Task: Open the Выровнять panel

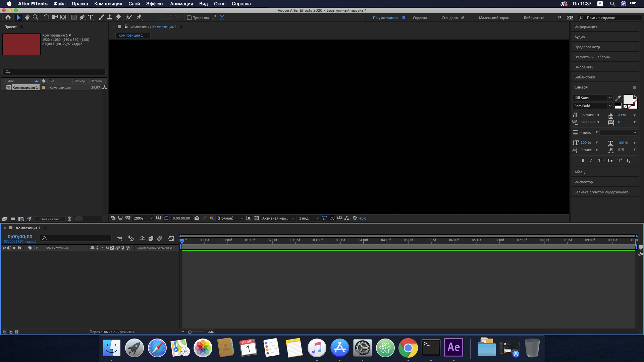Action: click(x=584, y=67)
